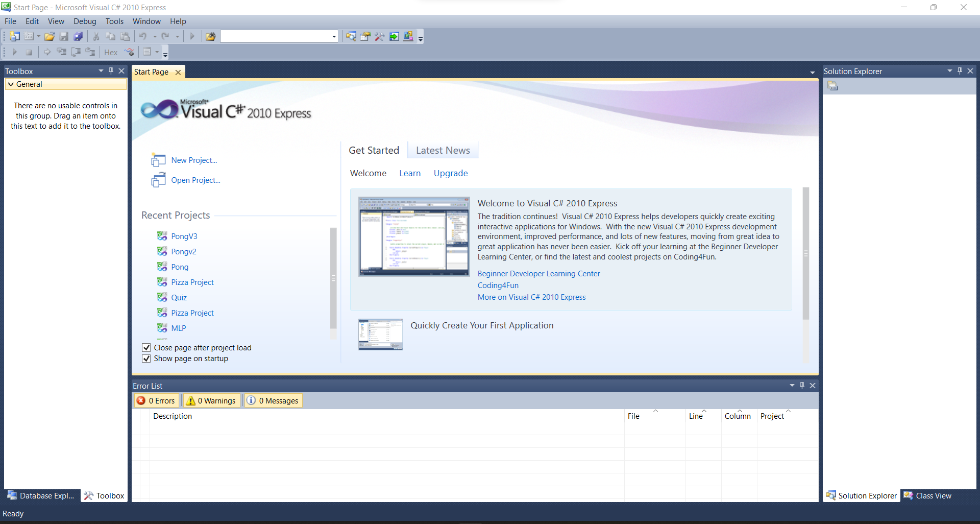Viewport: 980px width, 524px height.
Task: Click the Add New Item toolbar icon
Action: pos(29,36)
